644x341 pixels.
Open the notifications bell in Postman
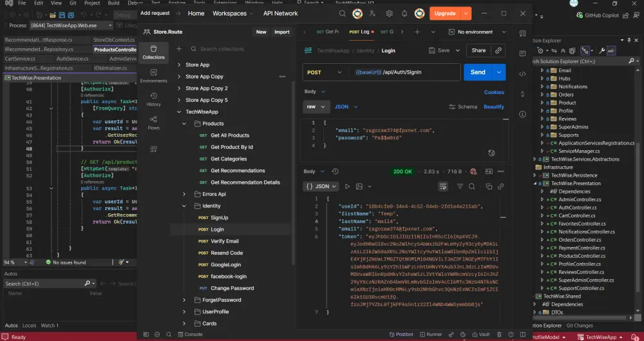pos(404,14)
